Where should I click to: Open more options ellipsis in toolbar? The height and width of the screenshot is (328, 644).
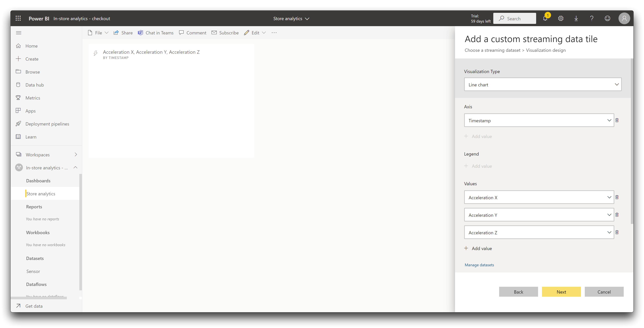[x=274, y=33]
